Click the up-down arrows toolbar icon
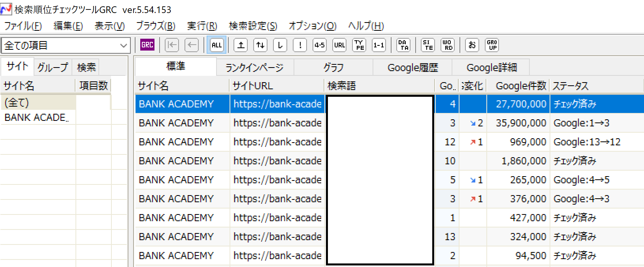 260,45
